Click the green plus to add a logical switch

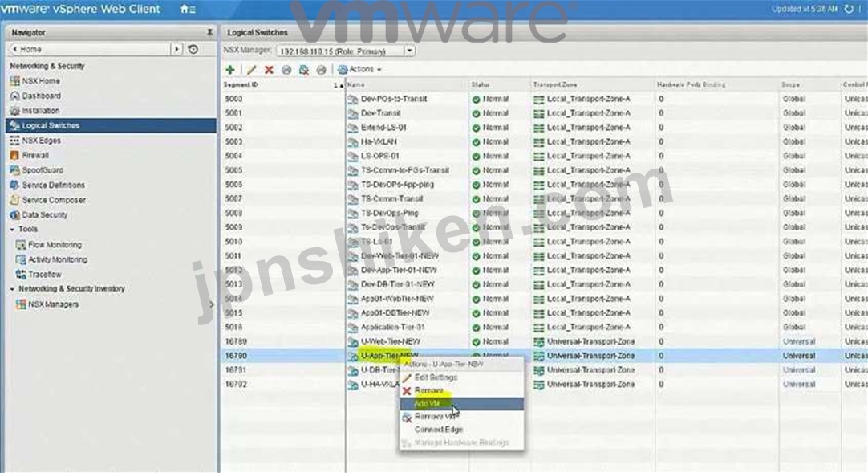(x=230, y=70)
